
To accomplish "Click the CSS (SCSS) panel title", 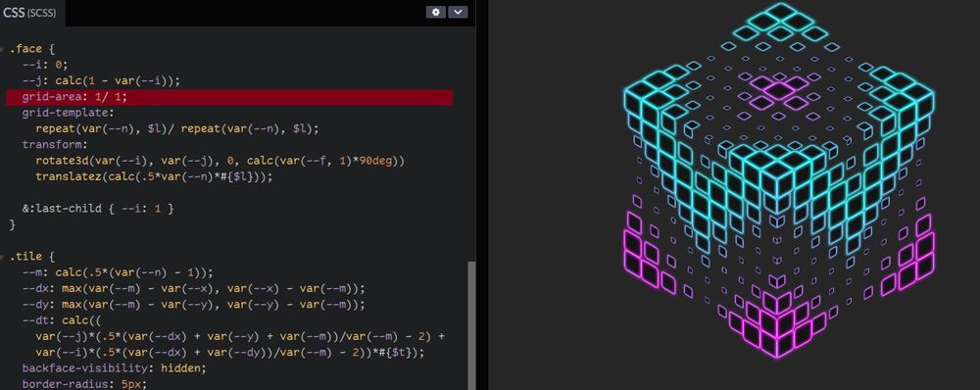I will [29, 12].
